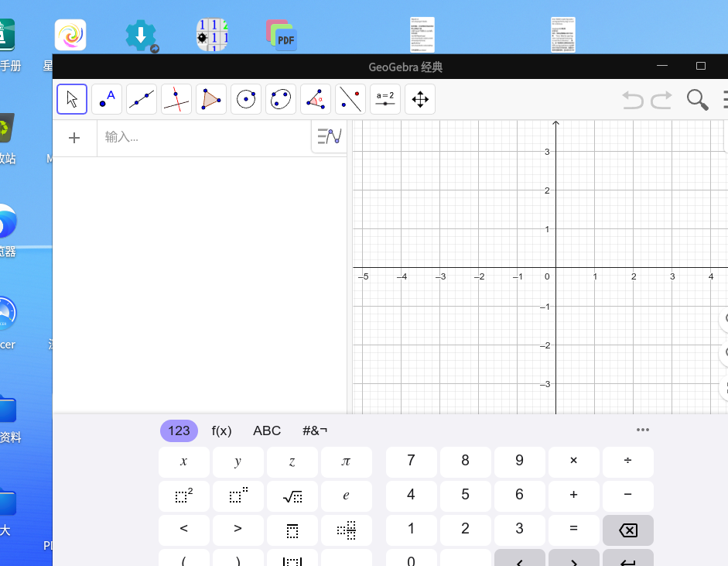Select the Polygon tool

click(x=211, y=99)
